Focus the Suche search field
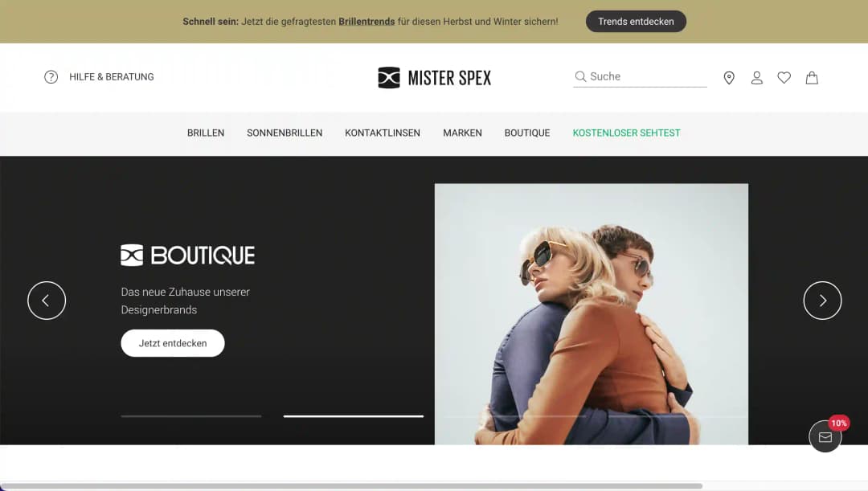Screen dimensions: 868x491 (x=647, y=77)
